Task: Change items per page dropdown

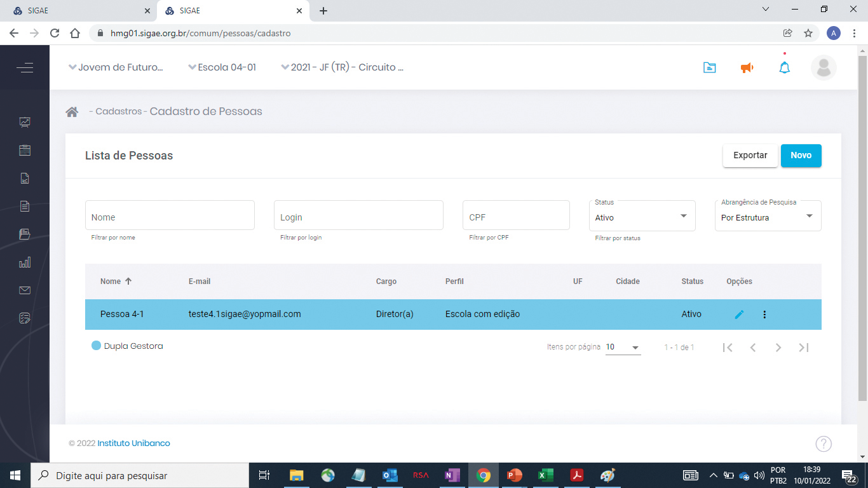Action: tap(623, 348)
